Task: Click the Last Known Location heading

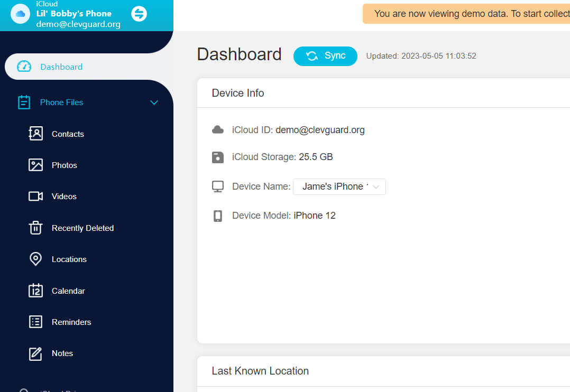Action: pyautogui.click(x=260, y=371)
